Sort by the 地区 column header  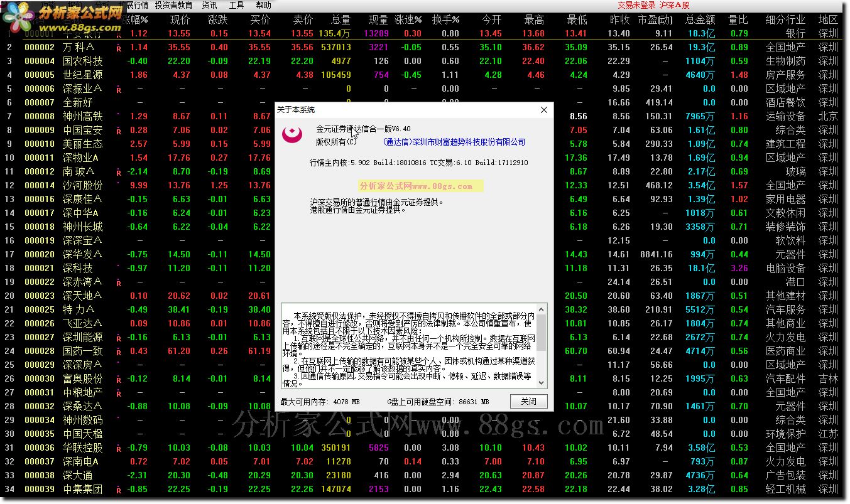pyautogui.click(x=828, y=20)
